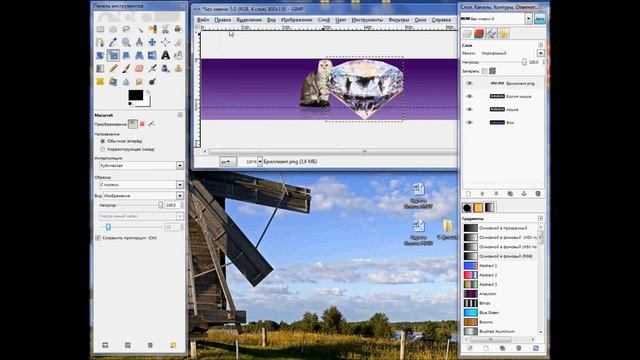This screenshot has height=360, width=640.
Task: Hide the Копия кошка layer
Action: [x=469, y=96]
